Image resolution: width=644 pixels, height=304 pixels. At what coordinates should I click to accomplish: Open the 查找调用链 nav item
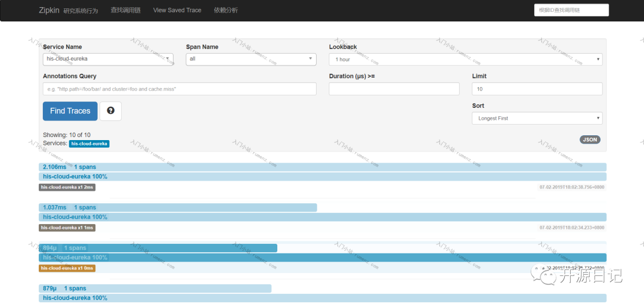[x=126, y=10]
